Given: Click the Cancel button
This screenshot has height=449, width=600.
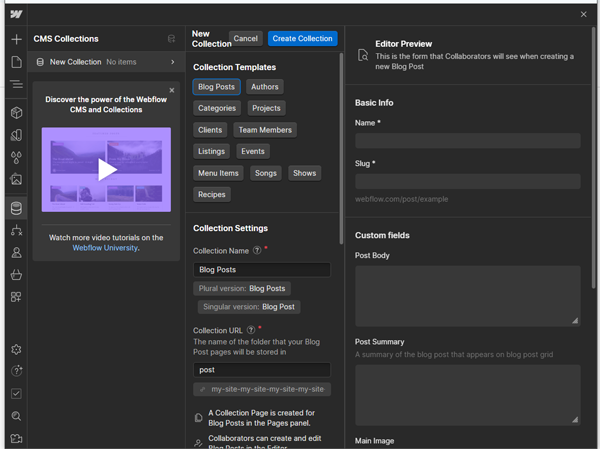Looking at the screenshot, I should click(246, 39).
